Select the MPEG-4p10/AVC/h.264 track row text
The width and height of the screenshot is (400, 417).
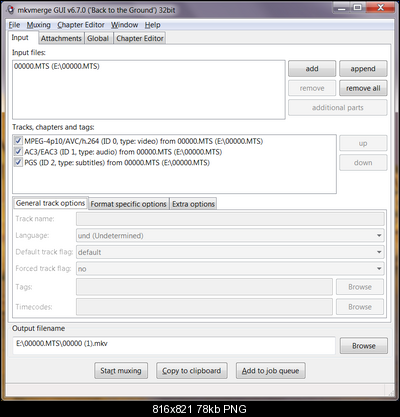144,141
